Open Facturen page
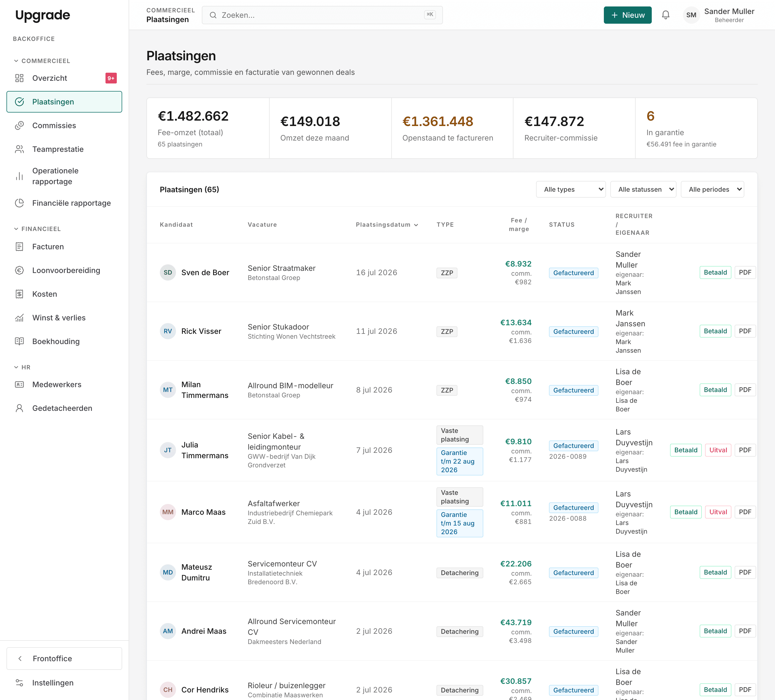 [x=64, y=247]
